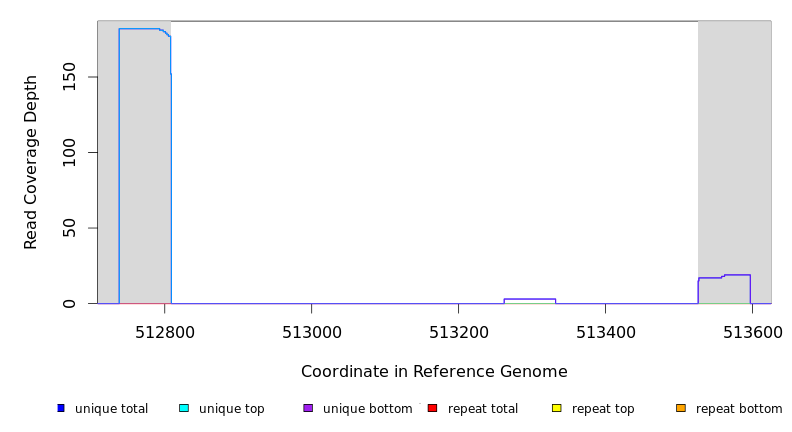792x432 pixels.
Task: Select the "unique top" legend label
Action: coord(231,409)
